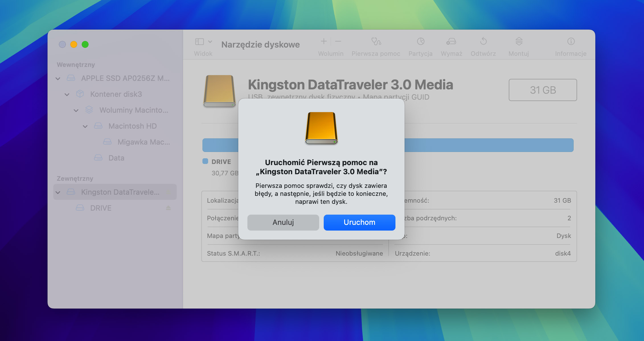The image size is (644, 341).
Task: Click the Zewnętrzny sidebar section header
Action: 75,178
